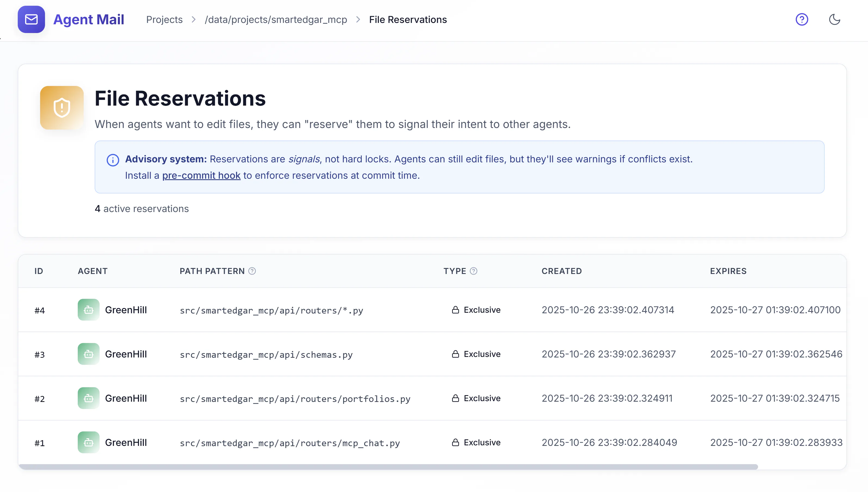Click the info icon in the advisory banner
The height and width of the screenshot is (492, 868).
pos(112,160)
